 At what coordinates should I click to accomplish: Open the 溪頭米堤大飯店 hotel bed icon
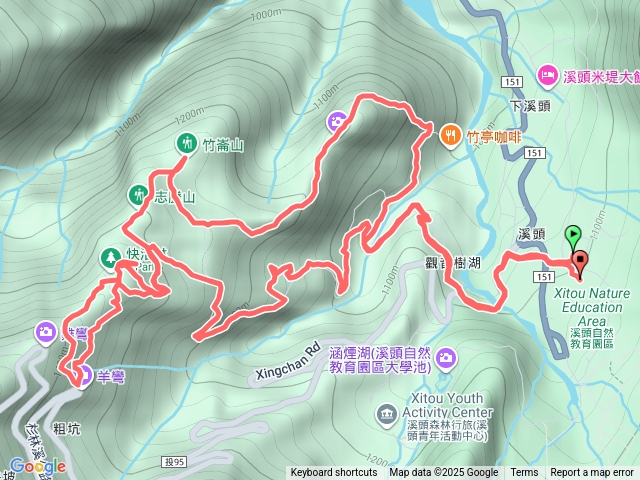click(547, 76)
